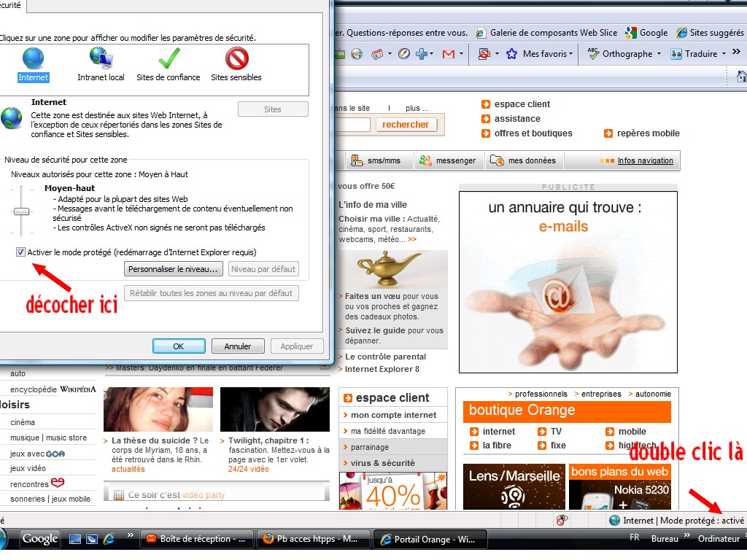The width and height of the screenshot is (747, 560).
Task: Select the Internet security zone icon
Action: point(33,58)
